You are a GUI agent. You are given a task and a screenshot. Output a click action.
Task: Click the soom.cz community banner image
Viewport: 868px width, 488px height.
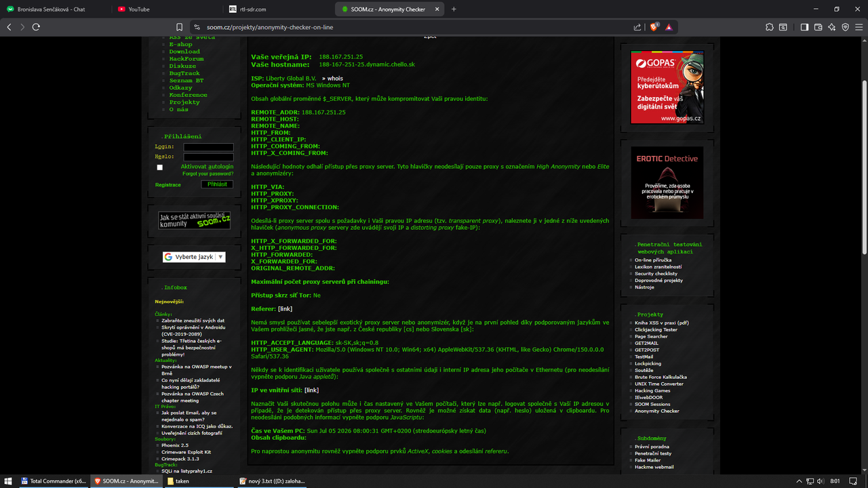194,220
